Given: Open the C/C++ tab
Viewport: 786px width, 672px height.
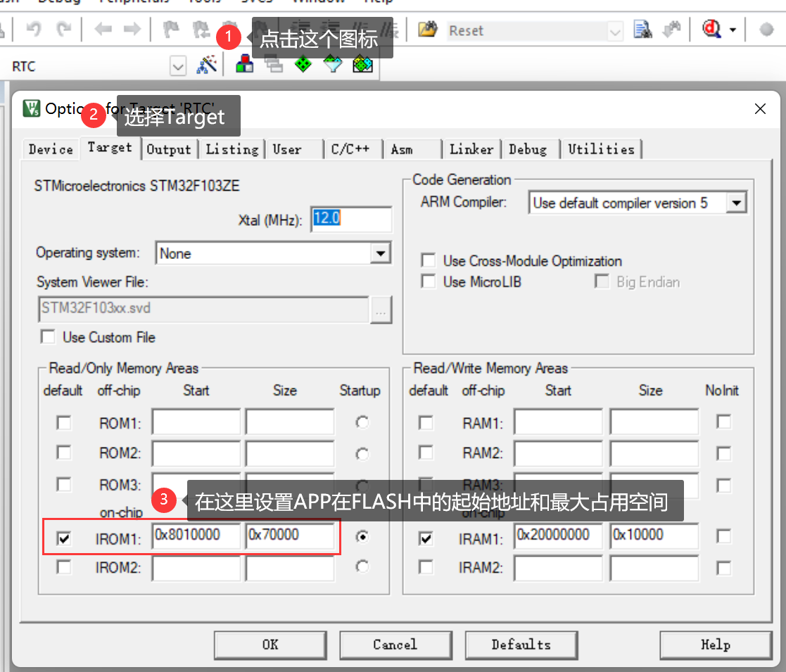Looking at the screenshot, I should tap(350, 149).
